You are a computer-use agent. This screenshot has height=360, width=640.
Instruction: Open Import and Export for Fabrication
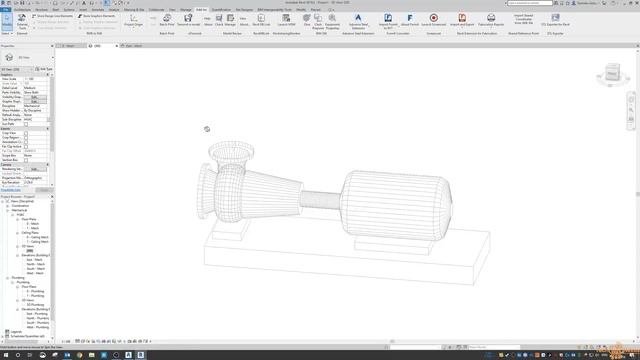[x=462, y=20]
